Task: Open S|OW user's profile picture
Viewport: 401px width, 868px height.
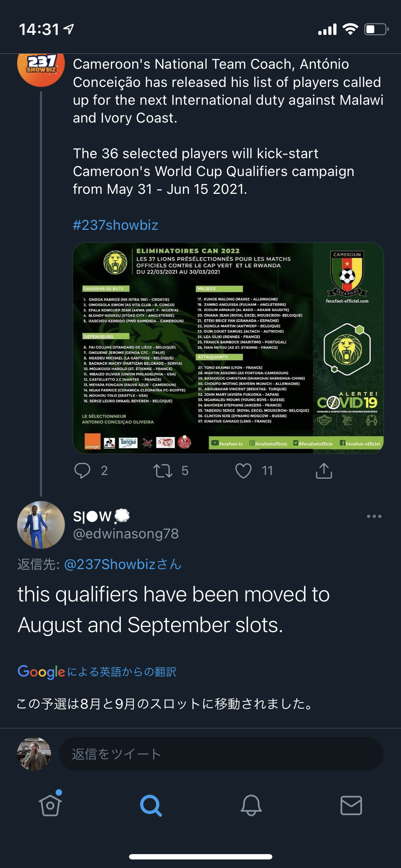Action: click(x=41, y=525)
